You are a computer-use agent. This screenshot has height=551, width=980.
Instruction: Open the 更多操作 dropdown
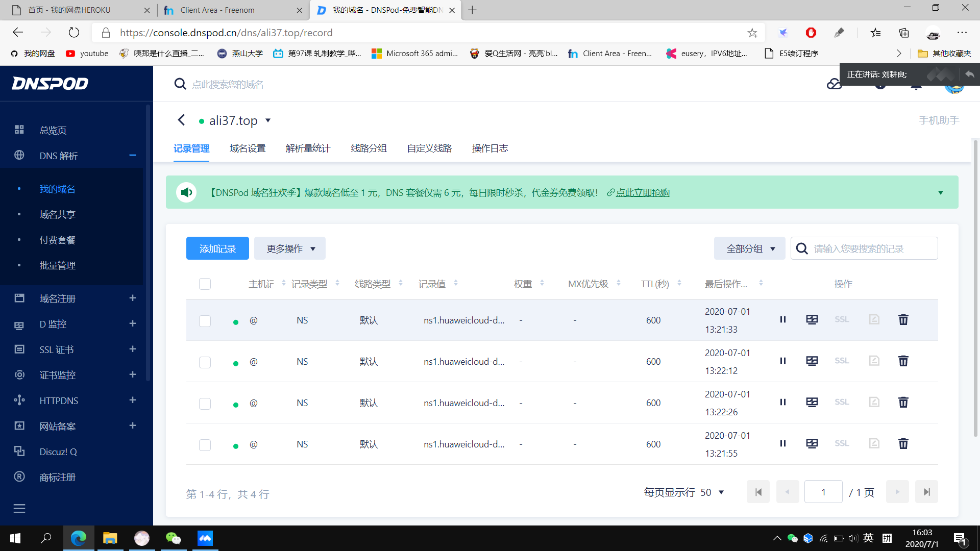[x=290, y=248]
